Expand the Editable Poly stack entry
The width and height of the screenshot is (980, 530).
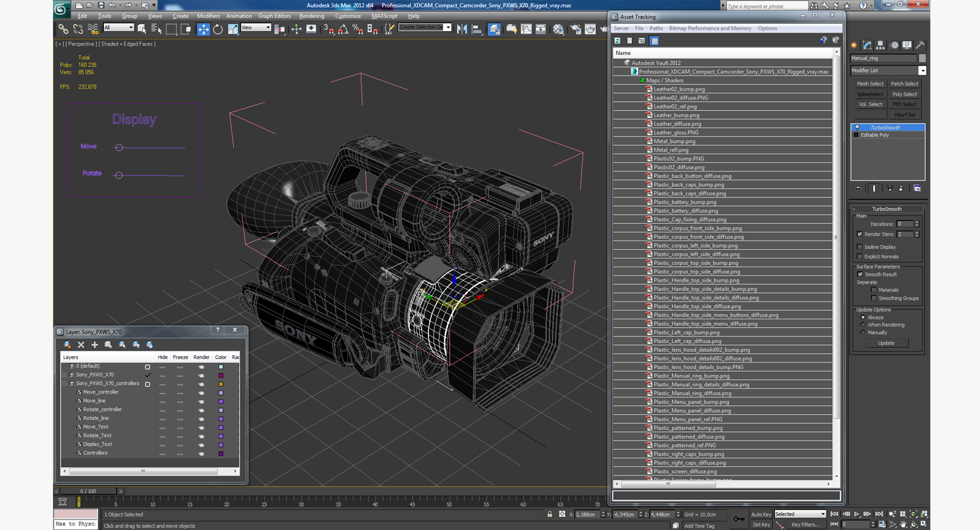[856, 134]
